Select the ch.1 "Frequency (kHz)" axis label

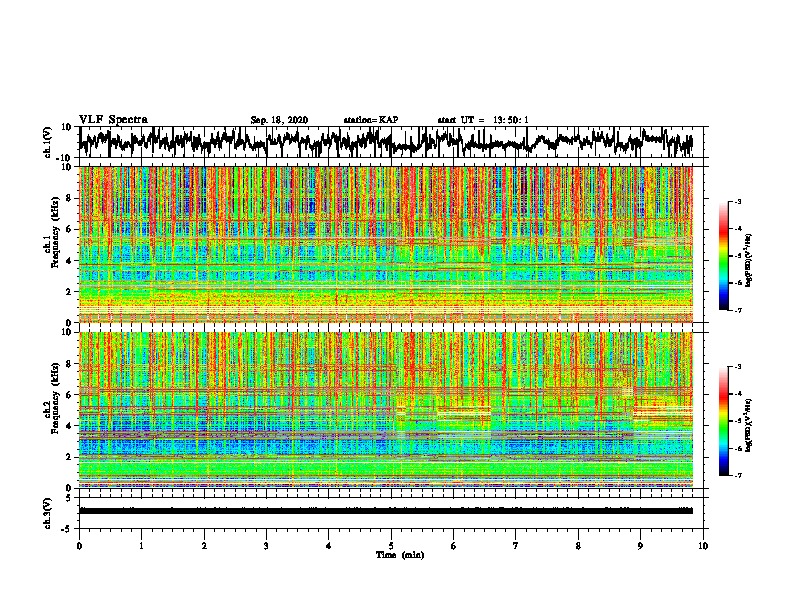(56, 232)
